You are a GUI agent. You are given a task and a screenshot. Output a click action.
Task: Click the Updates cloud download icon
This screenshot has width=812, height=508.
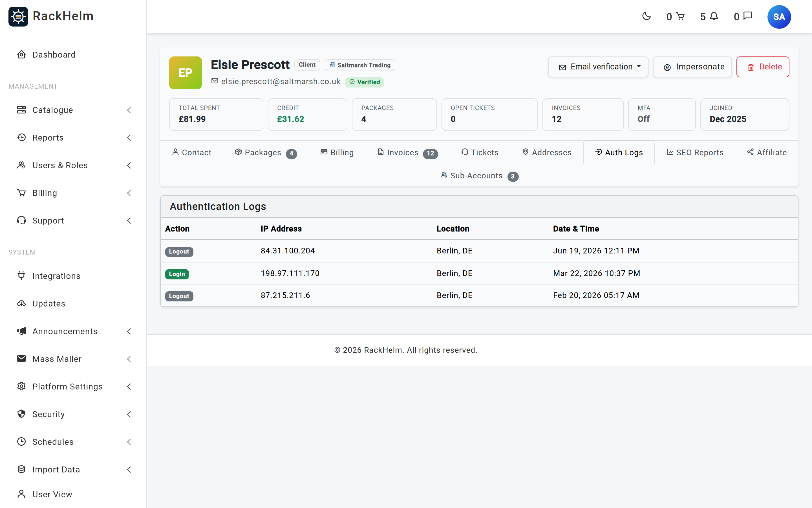tap(21, 303)
